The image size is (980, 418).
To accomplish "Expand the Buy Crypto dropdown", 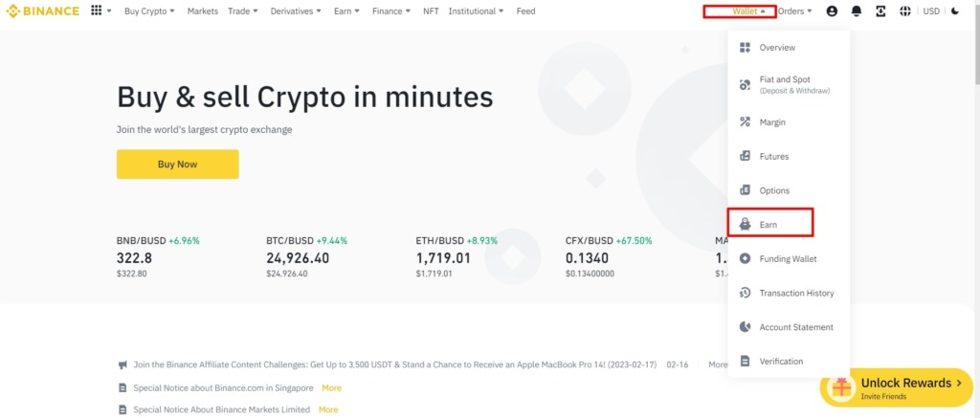I will pyautogui.click(x=149, y=11).
